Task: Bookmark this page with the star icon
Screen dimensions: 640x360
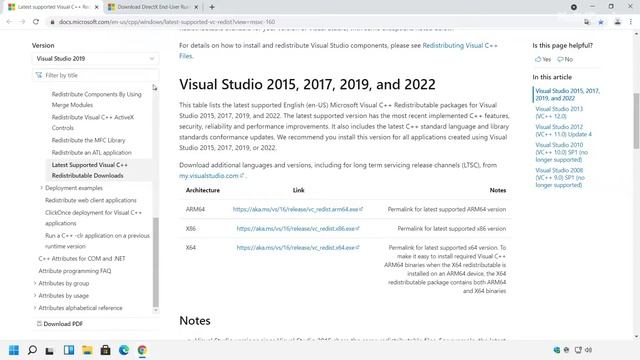Action: coord(601,22)
